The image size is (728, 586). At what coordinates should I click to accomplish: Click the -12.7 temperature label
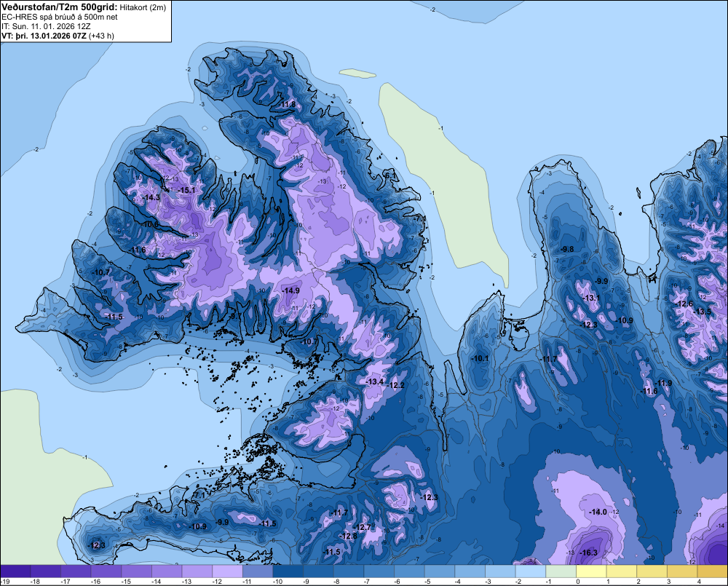point(362,527)
